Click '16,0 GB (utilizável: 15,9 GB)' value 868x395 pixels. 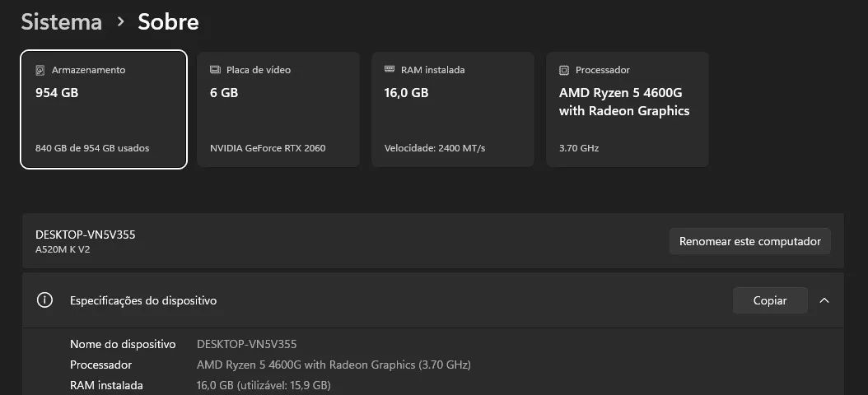264,386
